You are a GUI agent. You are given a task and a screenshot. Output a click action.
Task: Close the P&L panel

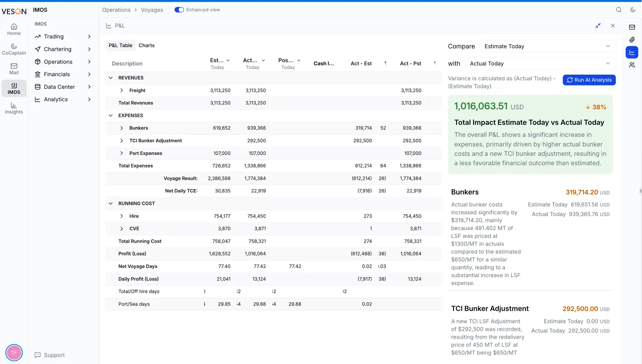[x=613, y=26]
